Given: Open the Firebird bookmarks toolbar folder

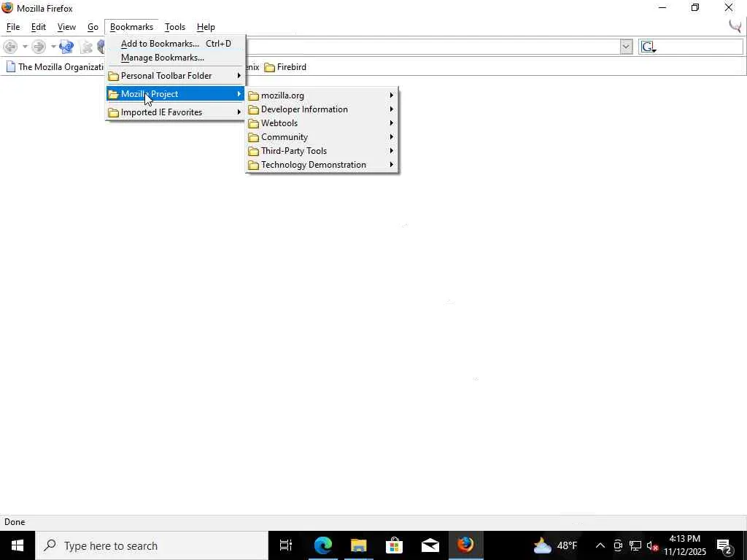Looking at the screenshot, I should (x=285, y=67).
